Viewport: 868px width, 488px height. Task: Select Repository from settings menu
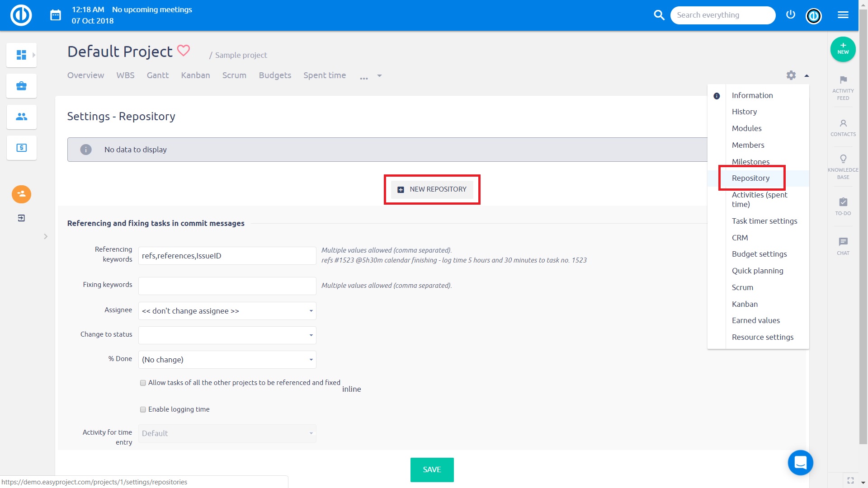pos(751,178)
